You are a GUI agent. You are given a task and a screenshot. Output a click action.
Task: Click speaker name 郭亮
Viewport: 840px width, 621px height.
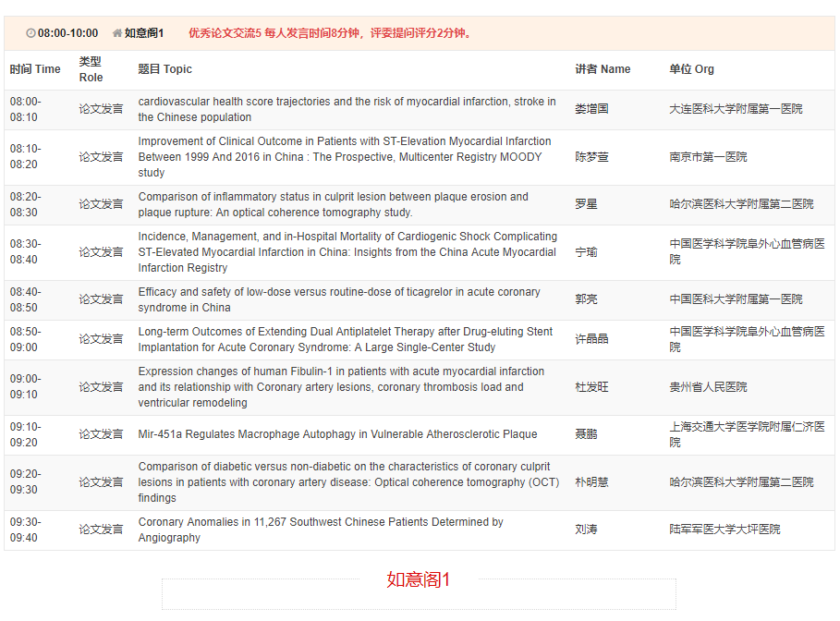click(x=586, y=299)
